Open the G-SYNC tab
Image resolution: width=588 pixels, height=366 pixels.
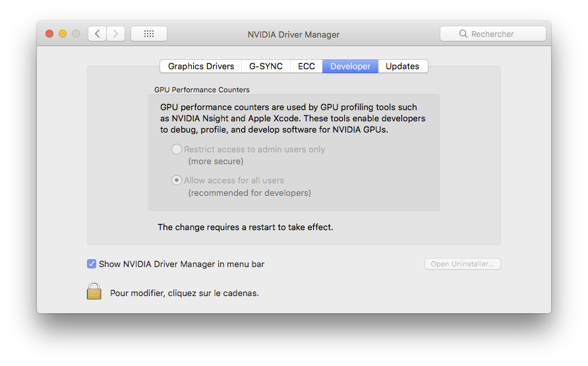pos(266,67)
